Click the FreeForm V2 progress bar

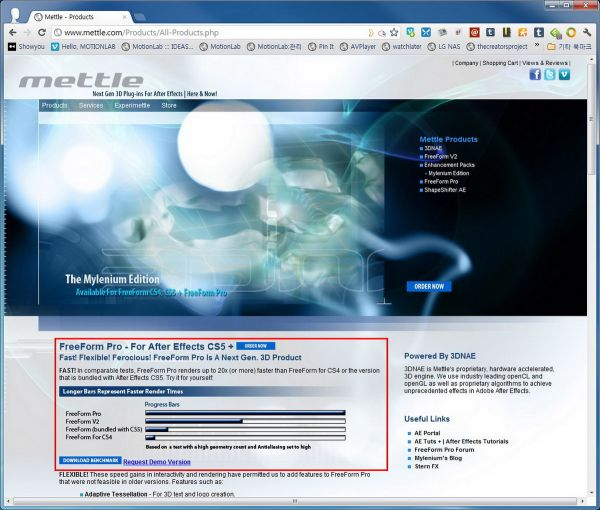point(245,421)
